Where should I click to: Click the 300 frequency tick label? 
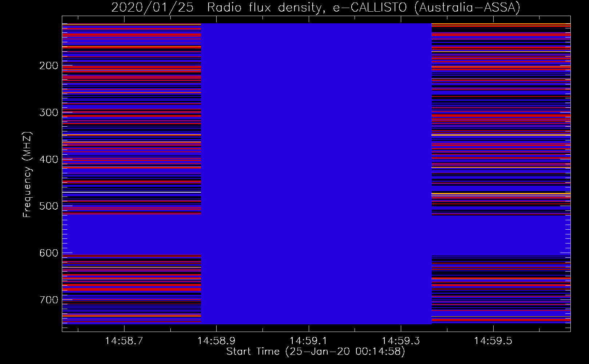pos(49,112)
